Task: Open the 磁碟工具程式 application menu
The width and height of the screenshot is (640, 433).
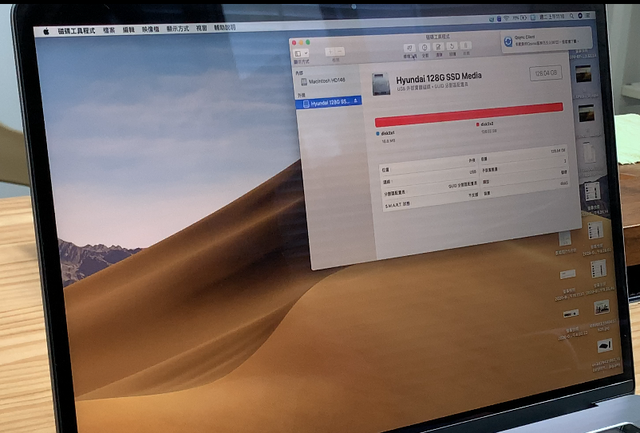Action: coord(76,31)
